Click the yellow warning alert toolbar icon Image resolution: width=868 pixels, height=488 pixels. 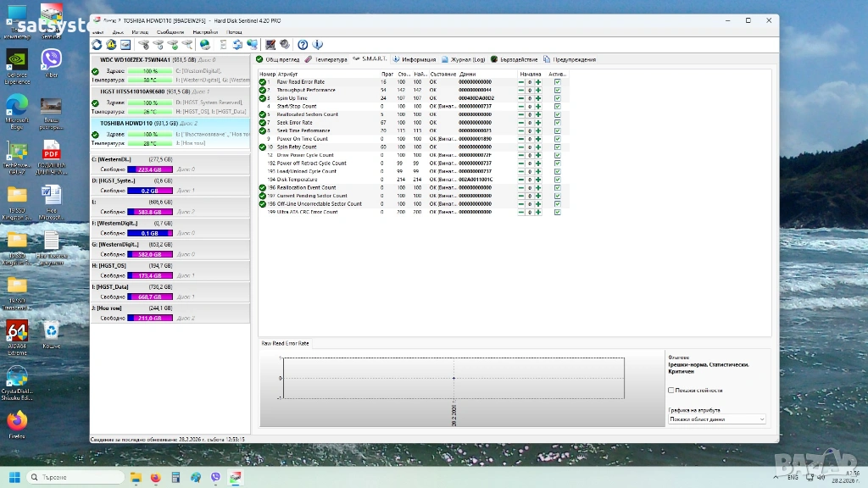[x=111, y=45]
